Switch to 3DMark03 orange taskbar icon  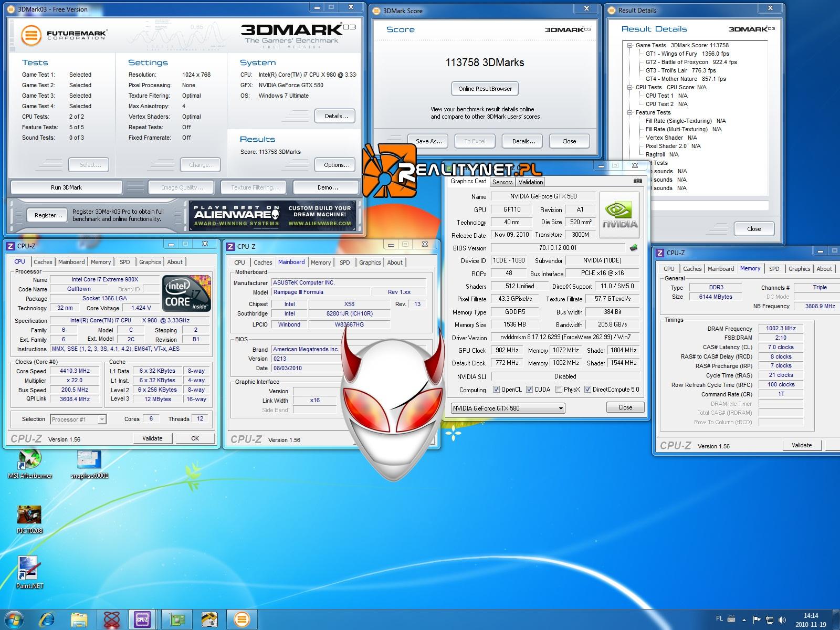pos(242,619)
